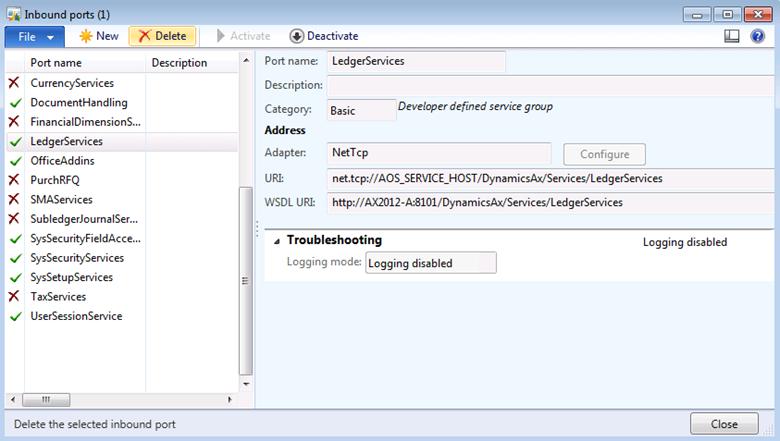Select the OfficeAddins port row
The width and height of the screenshot is (780, 441).
click(122, 161)
